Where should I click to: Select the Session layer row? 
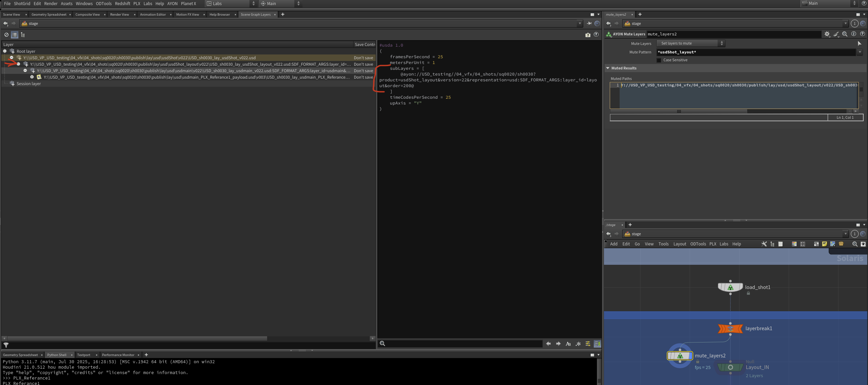tap(29, 84)
